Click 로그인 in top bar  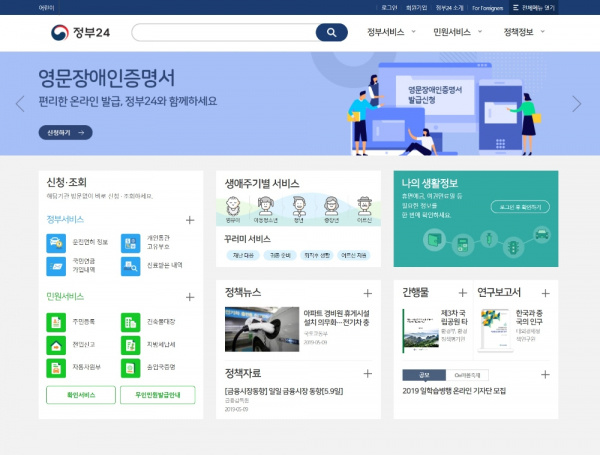click(x=389, y=8)
